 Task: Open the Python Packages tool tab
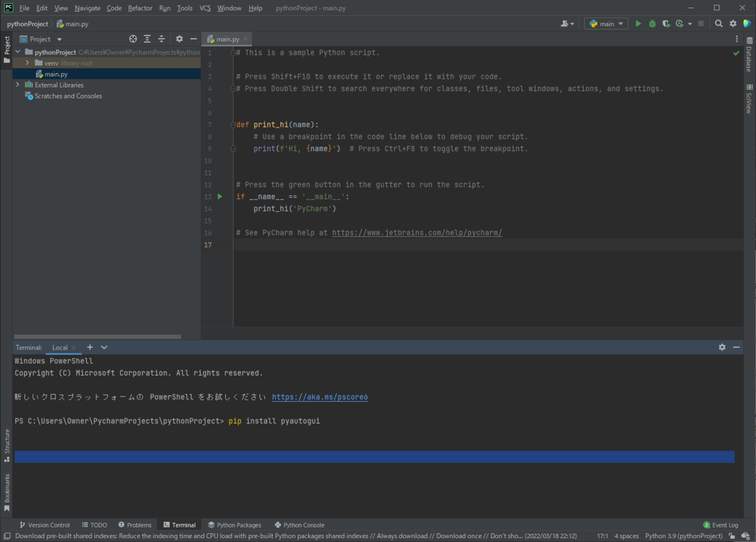click(x=234, y=525)
